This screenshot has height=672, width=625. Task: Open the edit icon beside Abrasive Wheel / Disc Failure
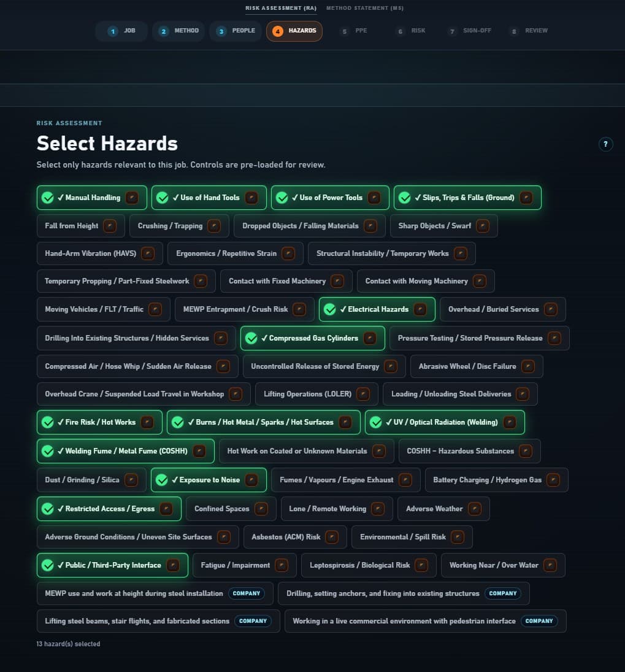(527, 366)
